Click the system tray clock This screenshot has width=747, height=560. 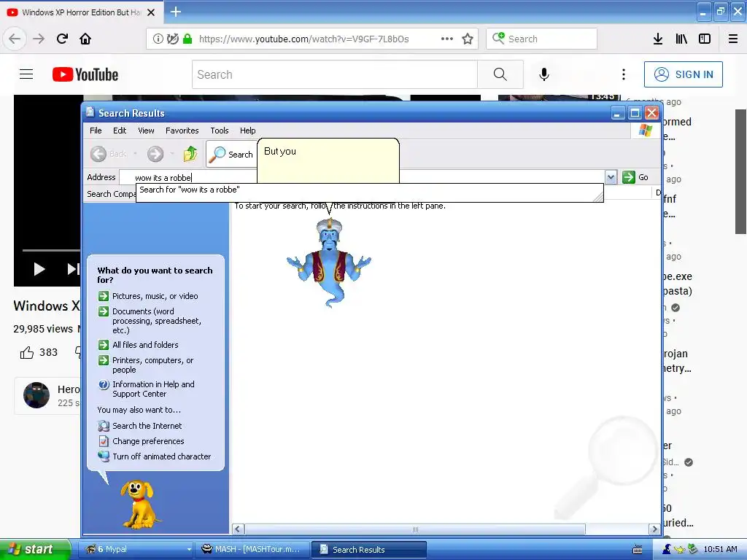(x=720, y=549)
